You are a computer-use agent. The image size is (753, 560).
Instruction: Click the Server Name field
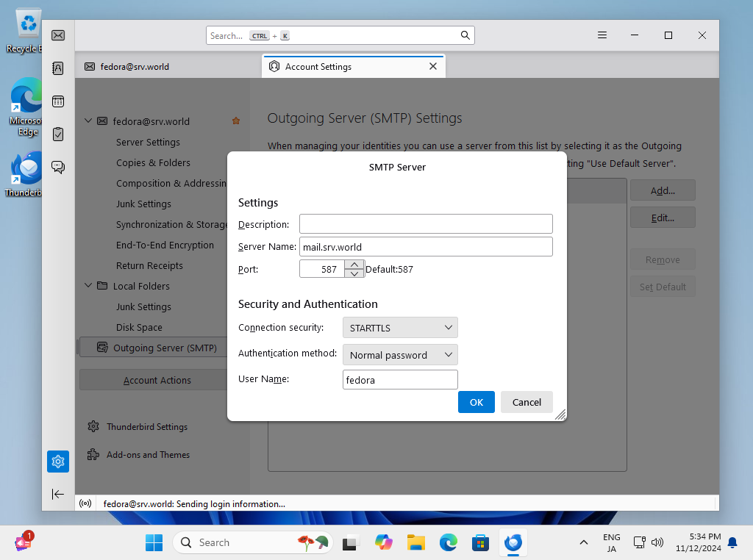pyautogui.click(x=426, y=247)
